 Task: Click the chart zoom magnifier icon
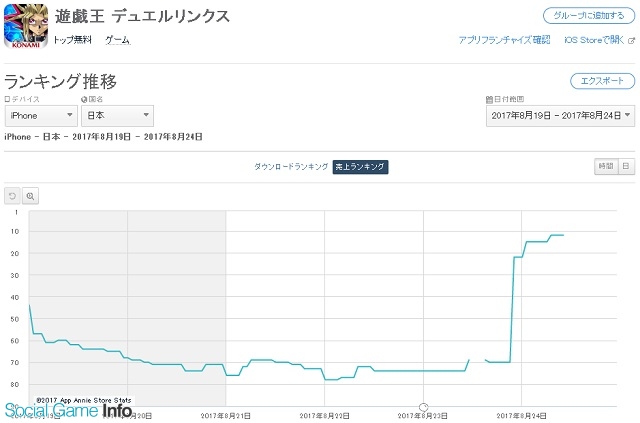30,196
